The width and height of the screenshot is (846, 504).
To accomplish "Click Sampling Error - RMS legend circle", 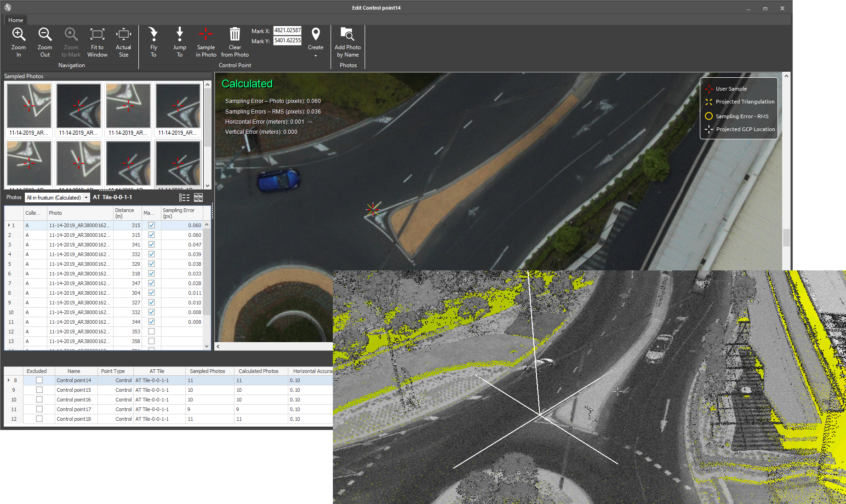I will [709, 116].
